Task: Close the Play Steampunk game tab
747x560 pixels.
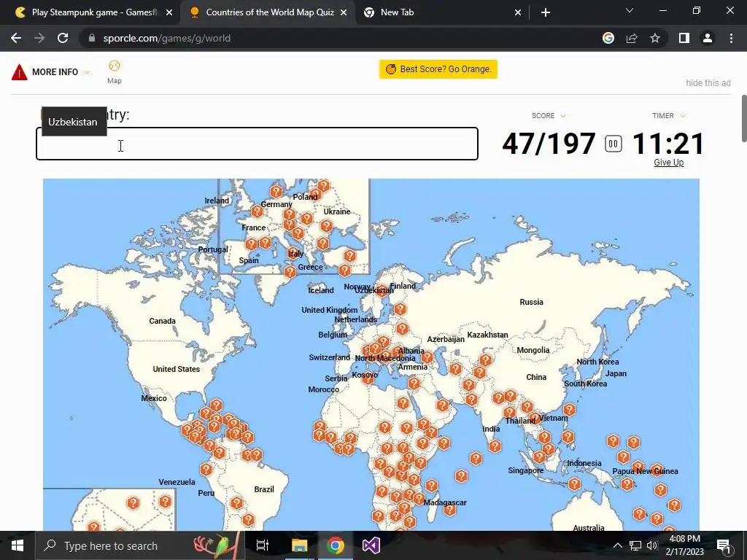Action: [x=169, y=13]
